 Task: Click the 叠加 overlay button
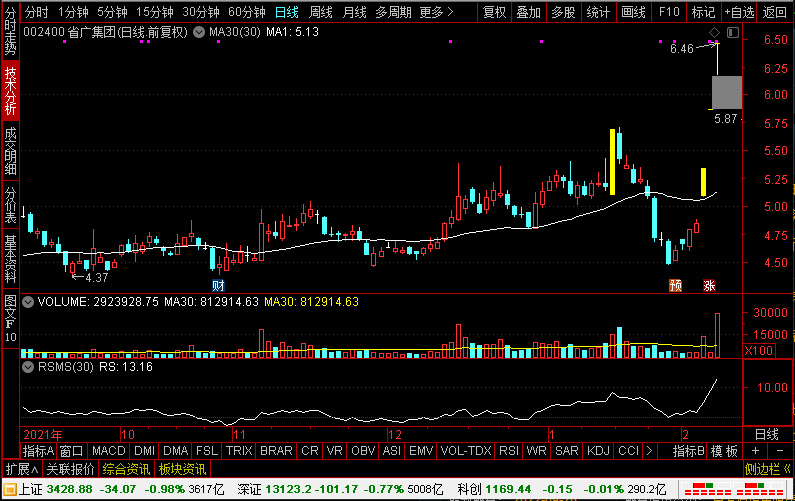tap(529, 12)
